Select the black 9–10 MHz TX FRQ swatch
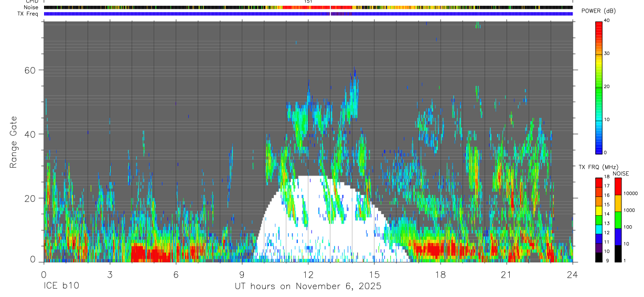644x297 pixels. tap(599, 257)
